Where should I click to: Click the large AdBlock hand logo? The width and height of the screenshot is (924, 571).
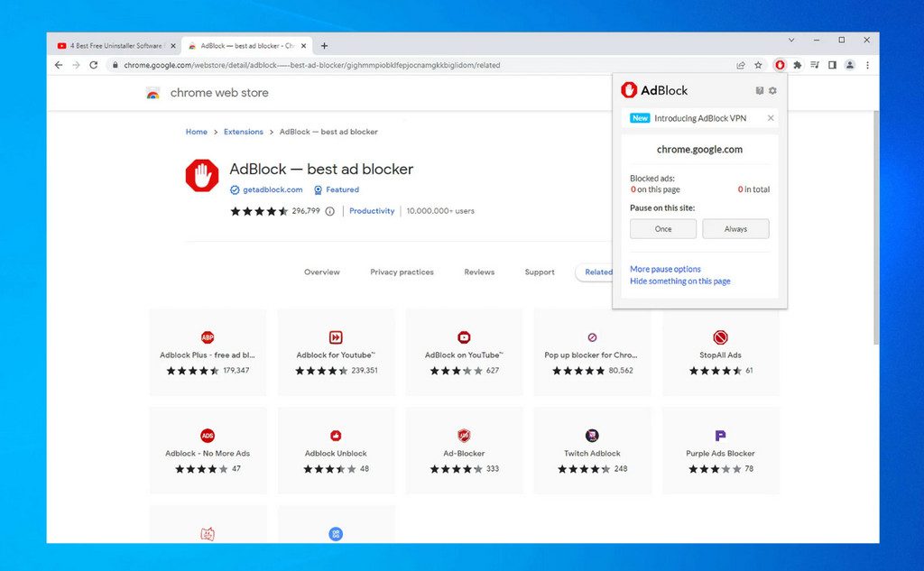click(x=202, y=176)
